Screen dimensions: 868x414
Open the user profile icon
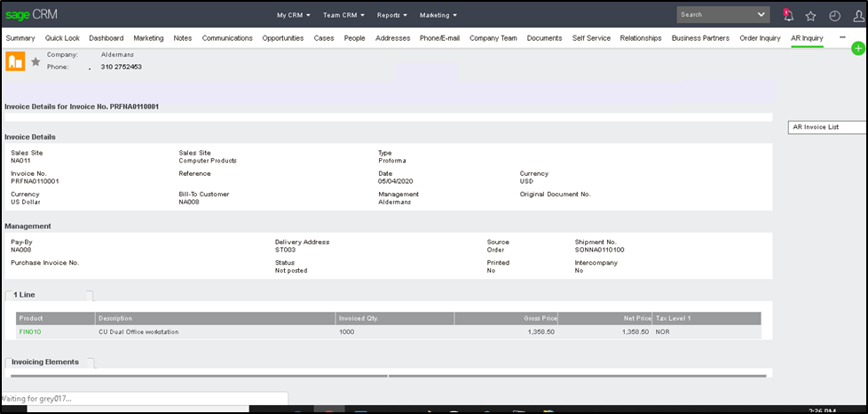pos(857,15)
